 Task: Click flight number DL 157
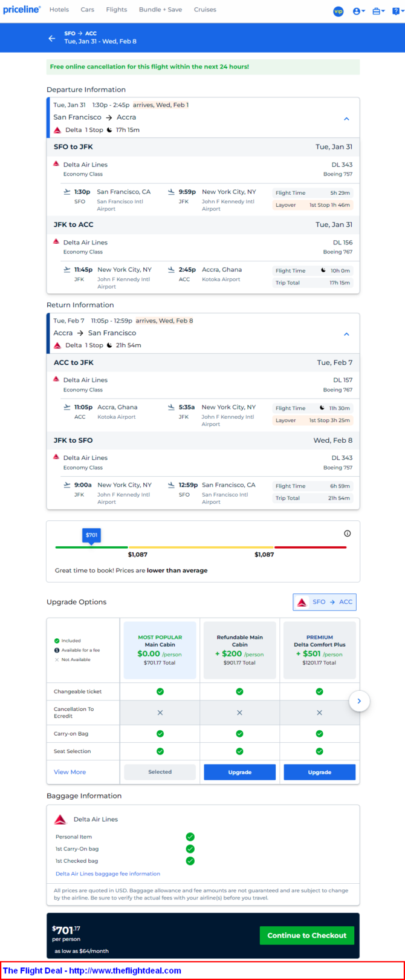click(343, 380)
